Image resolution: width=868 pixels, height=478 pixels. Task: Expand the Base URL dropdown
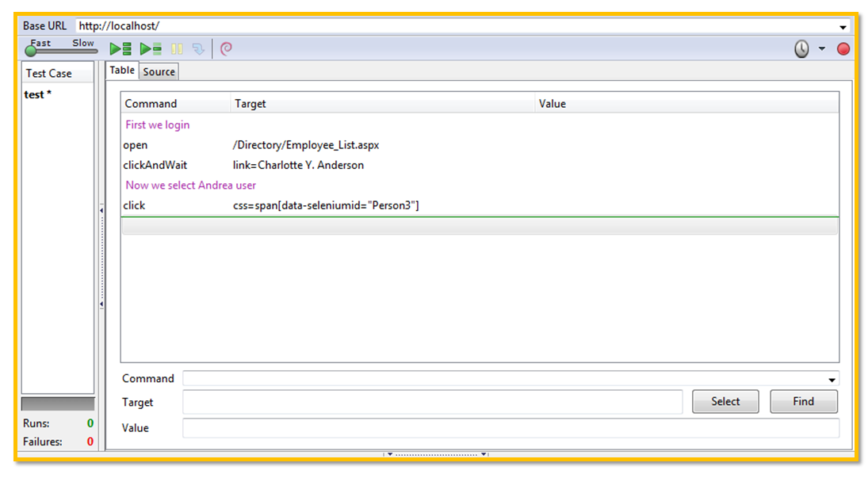click(x=843, y=26)
